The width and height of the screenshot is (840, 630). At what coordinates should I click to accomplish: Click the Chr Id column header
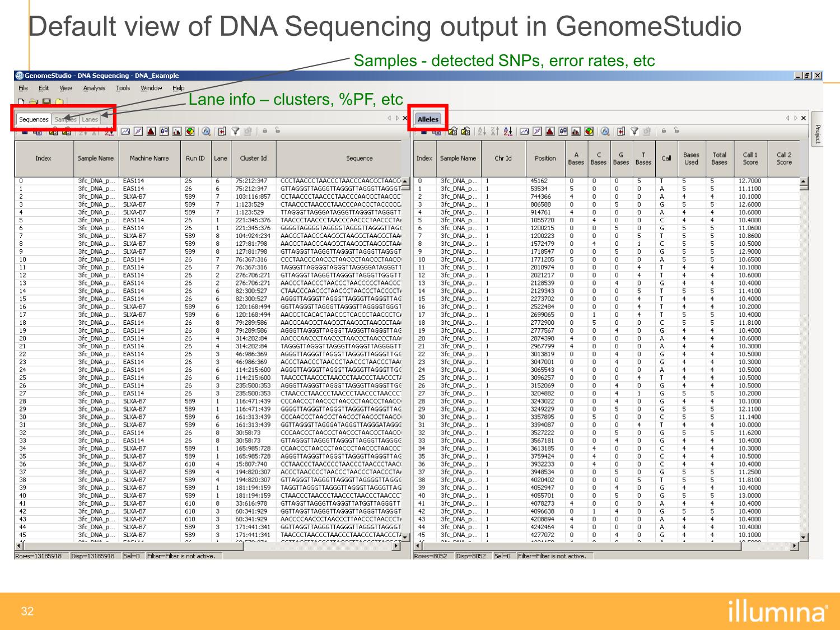tap(503, 158)
